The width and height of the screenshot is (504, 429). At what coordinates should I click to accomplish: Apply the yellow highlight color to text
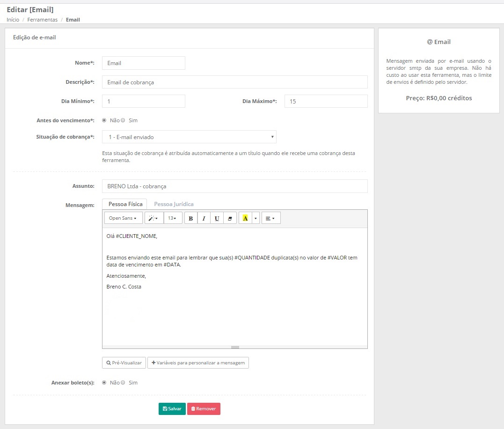pyautogui.click(x=245, y=218)
